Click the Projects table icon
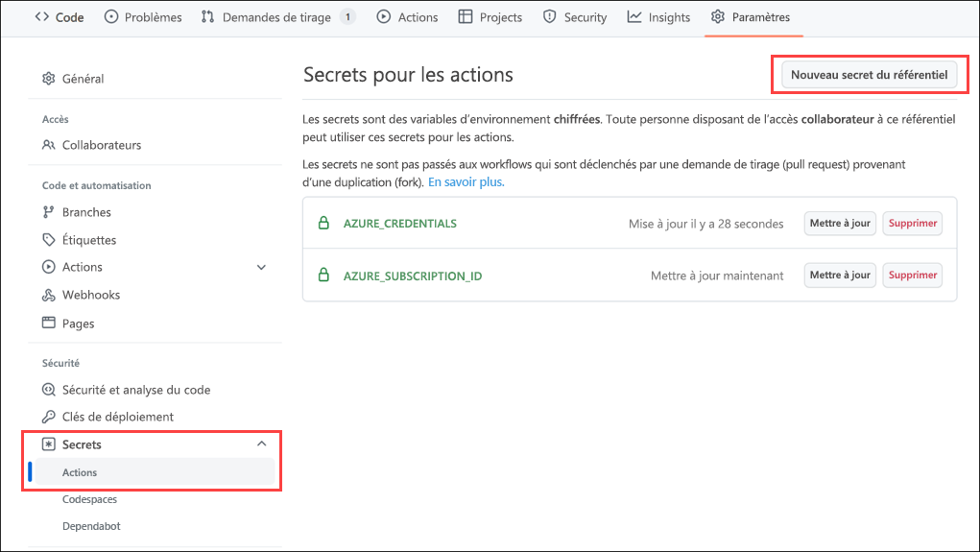This screenshot has width=980, height=552. 465,17
